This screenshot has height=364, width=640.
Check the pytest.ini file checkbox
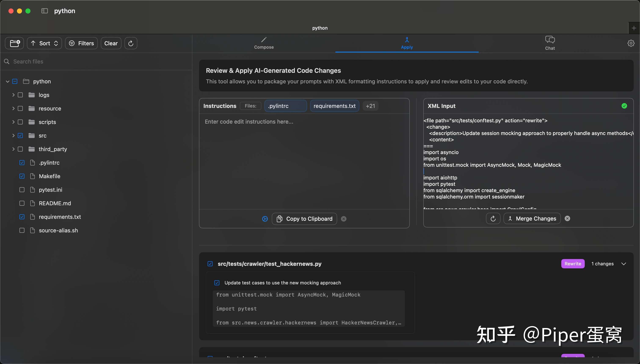22,190
